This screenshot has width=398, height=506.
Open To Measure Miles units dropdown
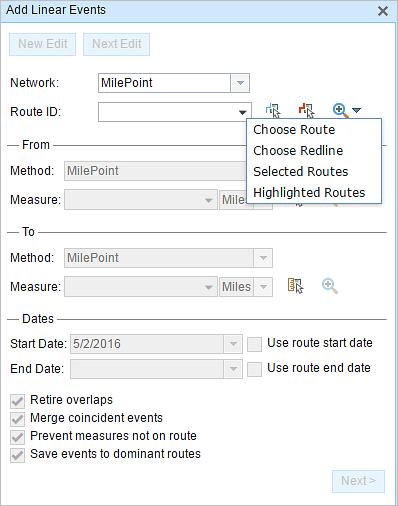pos(263,287)
